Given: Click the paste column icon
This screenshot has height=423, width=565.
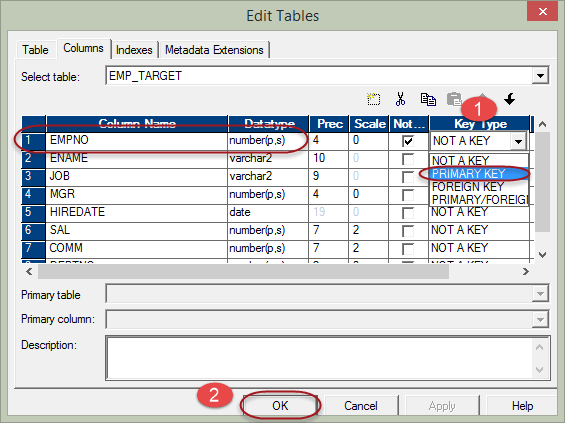Looking at the screenshot, I should coord(454,99).
